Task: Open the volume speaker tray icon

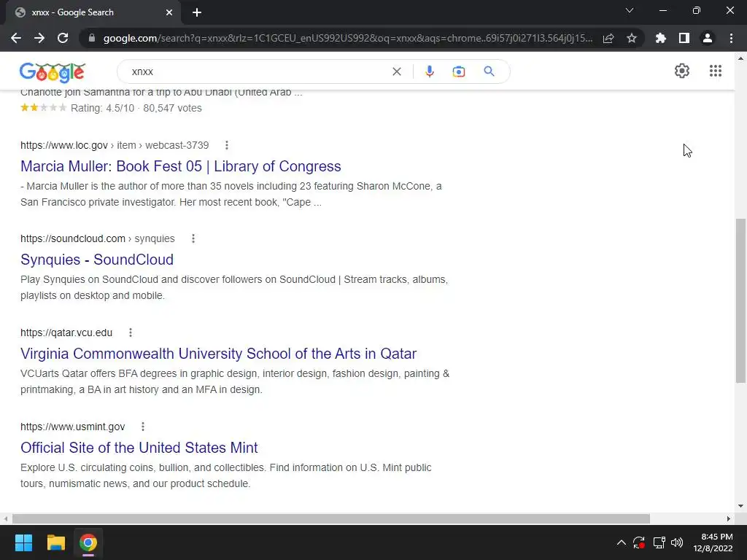Action: pos(676,542)
